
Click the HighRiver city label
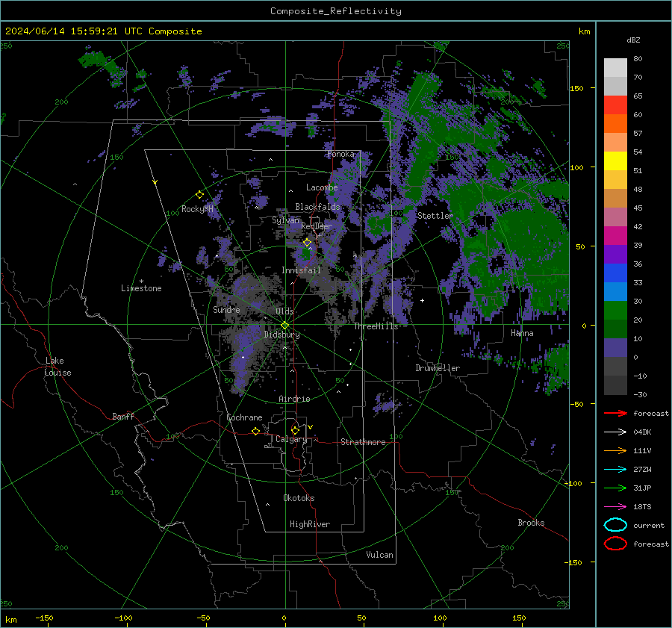(310, 524)
